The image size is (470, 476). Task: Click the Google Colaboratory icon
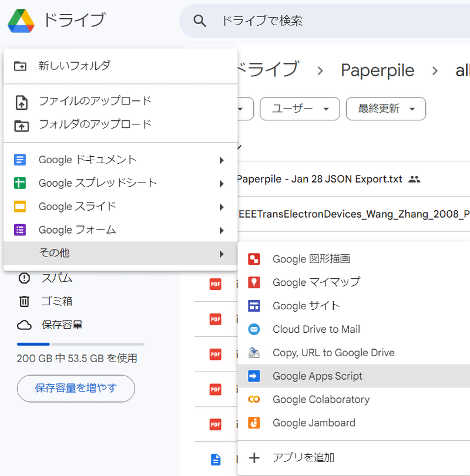click(x=254, y=399)
